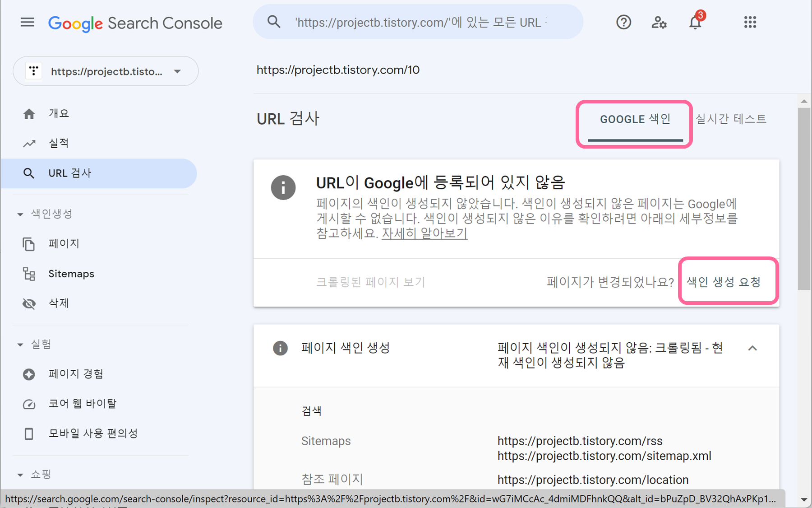
Task: Click the https://projectb.tistory.com/sitemap.xml text
Action: pyautogui.click(x=604, y=456)
